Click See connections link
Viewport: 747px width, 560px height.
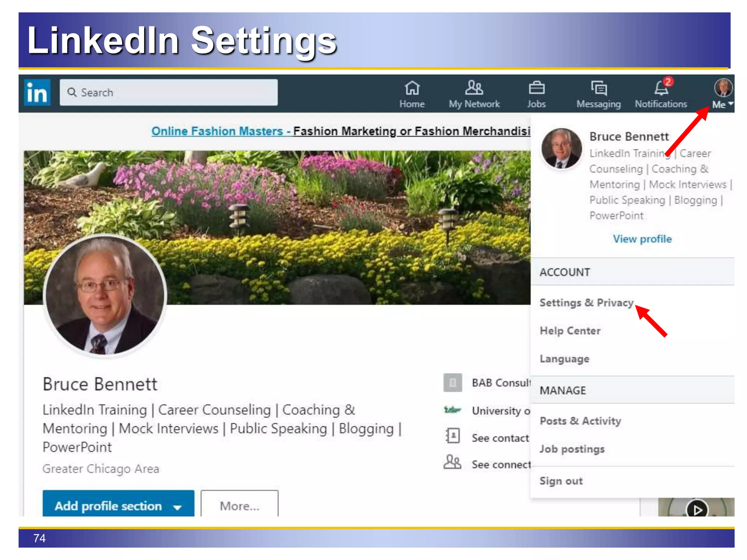click(x=501, y=464)
